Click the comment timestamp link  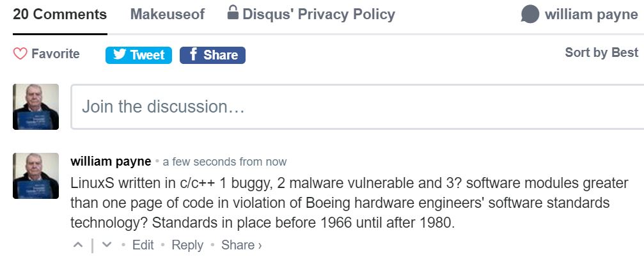(x=224, y=162)
